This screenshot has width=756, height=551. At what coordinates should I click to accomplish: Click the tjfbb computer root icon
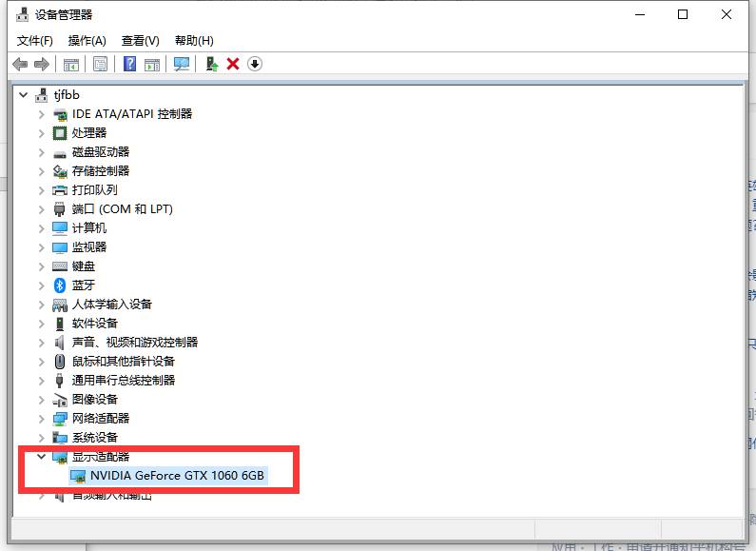pos(42,95)
